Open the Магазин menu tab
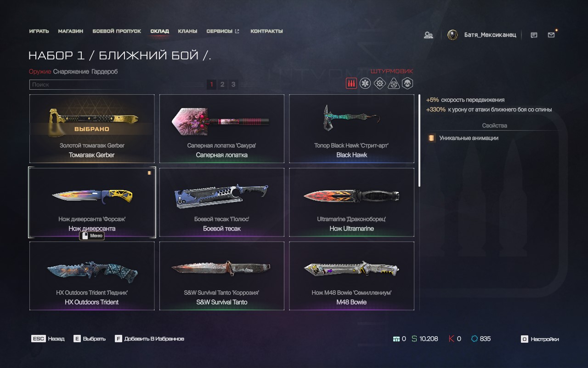588x368 pixels. pyautogui.click(x=71, y=31)
